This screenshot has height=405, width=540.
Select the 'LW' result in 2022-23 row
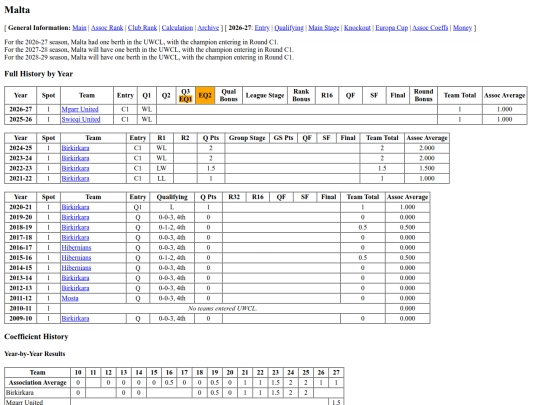tap(161, 168)
